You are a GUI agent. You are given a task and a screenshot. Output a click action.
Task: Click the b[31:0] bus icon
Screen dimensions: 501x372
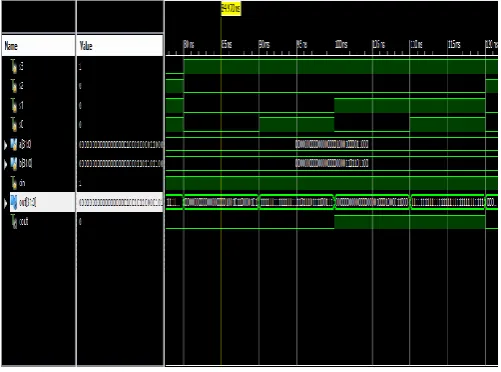coord(14,163)
